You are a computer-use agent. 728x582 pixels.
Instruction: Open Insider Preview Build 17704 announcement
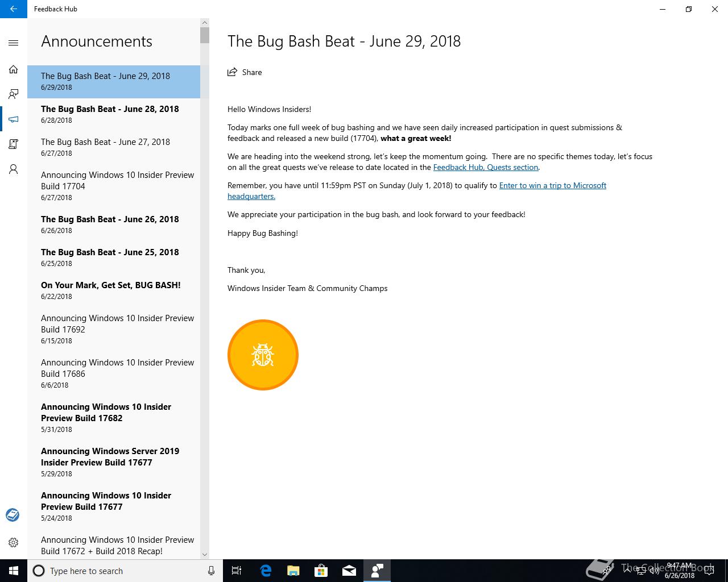click(114, 186)
